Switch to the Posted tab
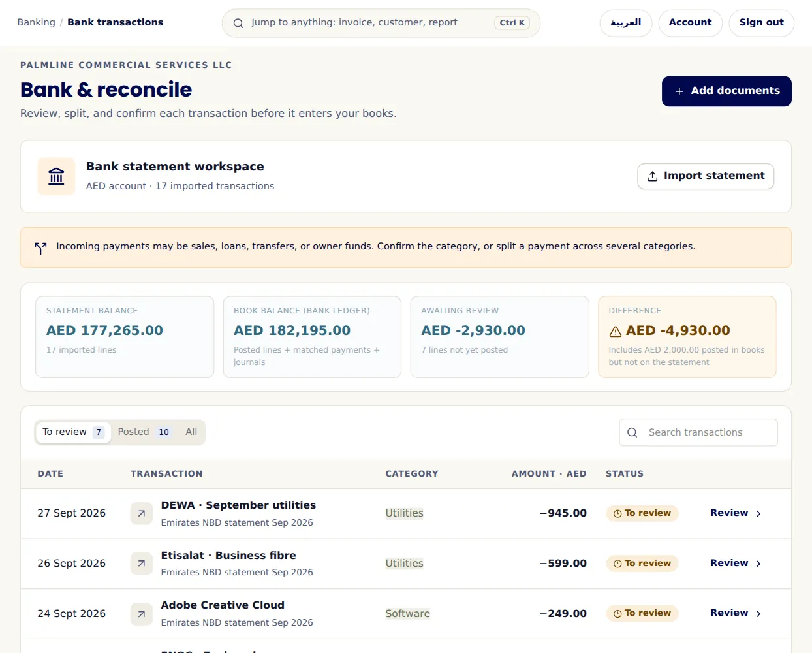The width and height of the screenshot is (812, 653). [x=144, y=432]
